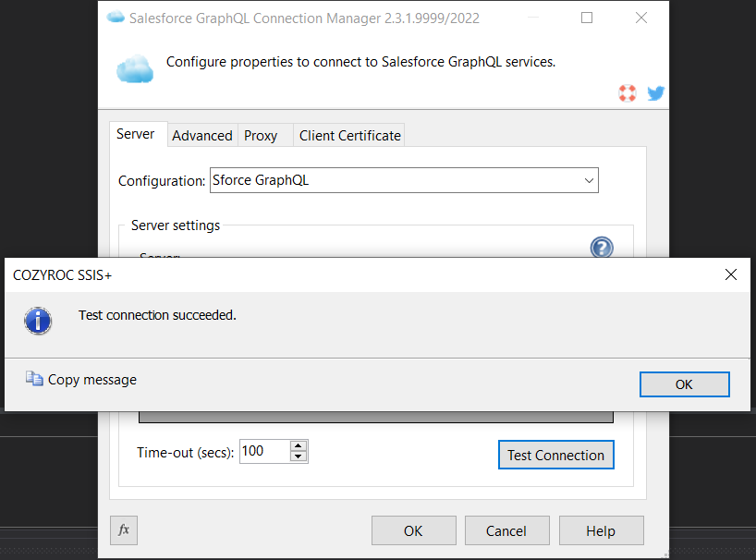Increase Time-out value with the up arrow

click(x=298, y=446)
